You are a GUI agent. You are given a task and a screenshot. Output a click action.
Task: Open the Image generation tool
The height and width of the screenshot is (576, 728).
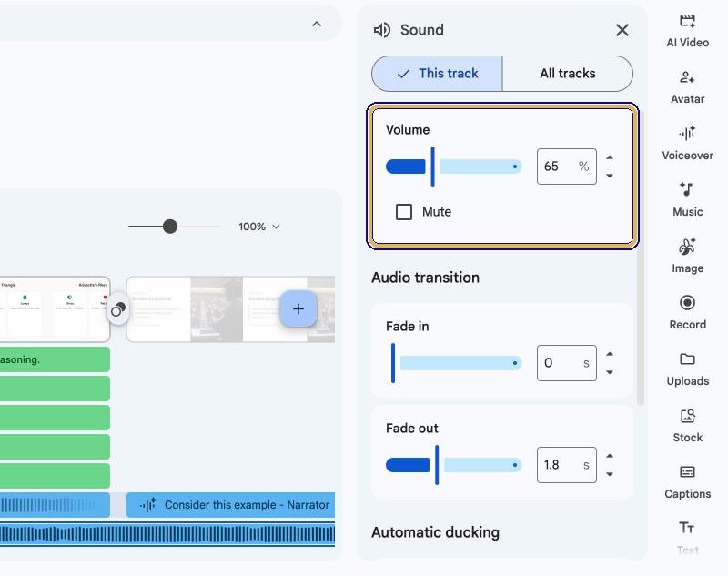[687, 257]
